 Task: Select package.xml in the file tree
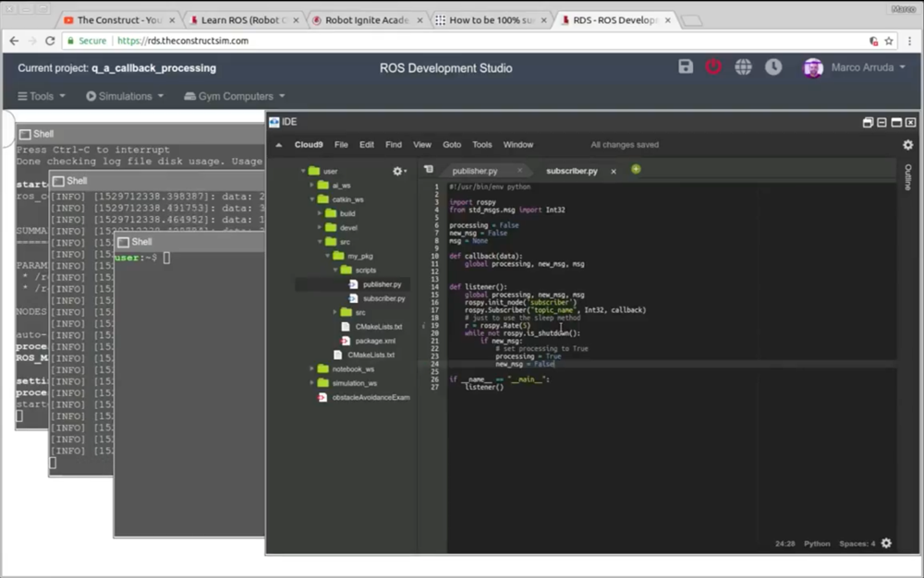pos(375,341)
